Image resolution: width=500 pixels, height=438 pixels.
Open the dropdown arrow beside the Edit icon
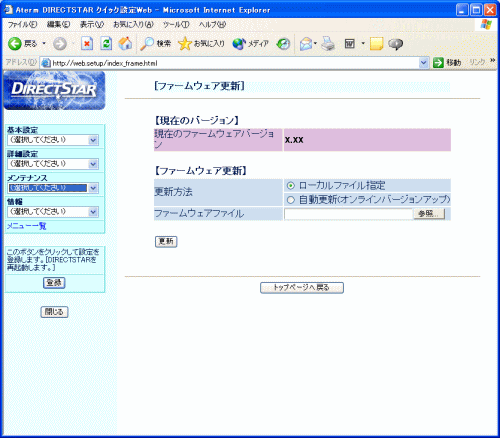363,44
